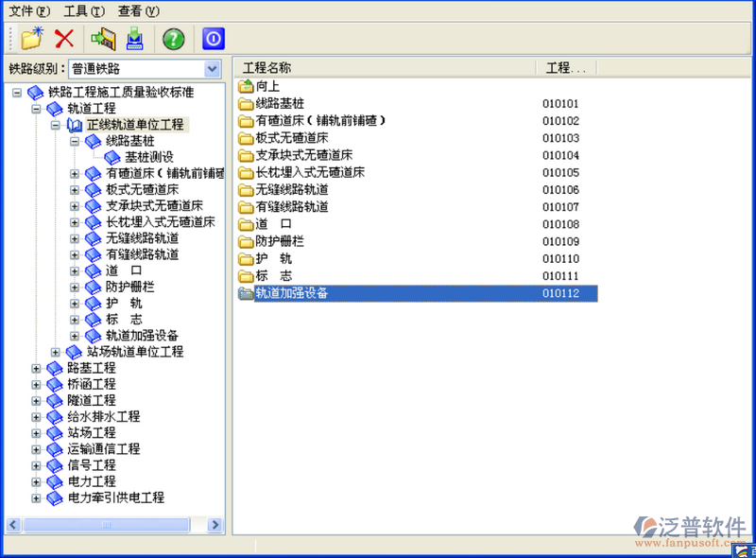Click the code 010105 cell

coord(560,173)
